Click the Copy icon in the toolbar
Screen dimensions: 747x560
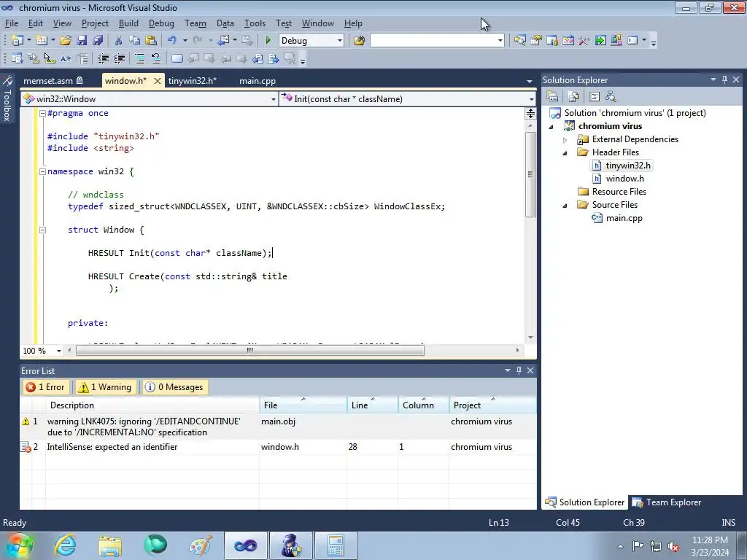pos(135,41)
